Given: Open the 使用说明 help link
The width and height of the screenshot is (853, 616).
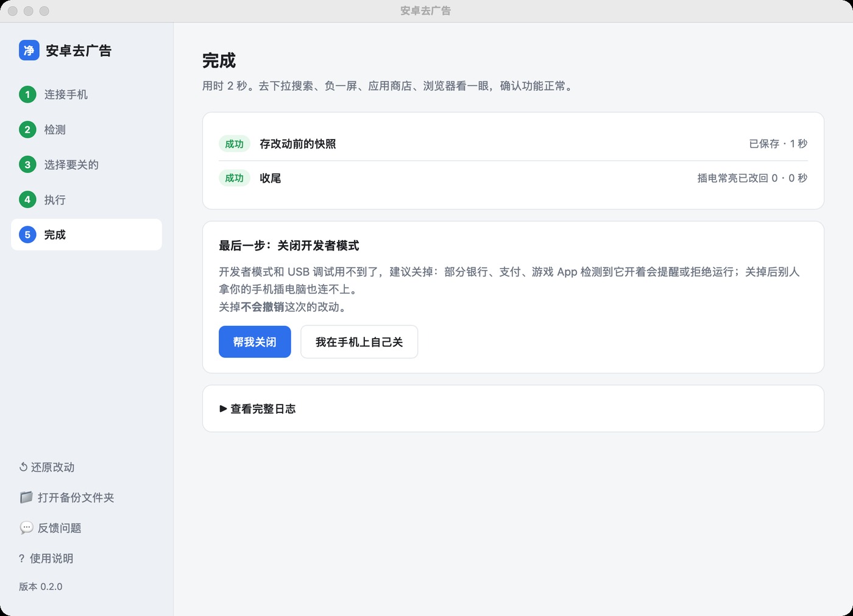Looking at the screenshot, I should (46, 558).
